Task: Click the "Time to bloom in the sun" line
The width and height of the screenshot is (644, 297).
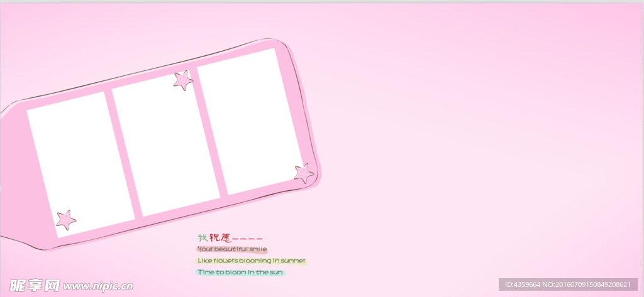Action: coord(240,273)
